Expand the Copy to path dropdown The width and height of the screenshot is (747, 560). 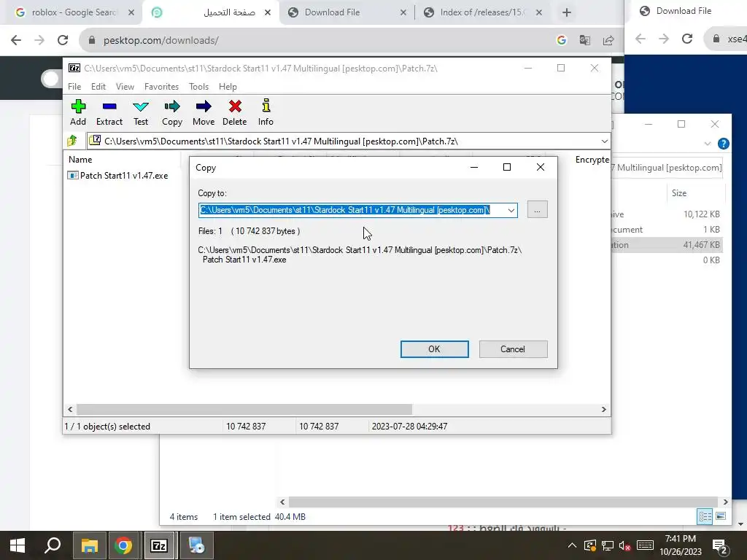[x=511, y=210]
